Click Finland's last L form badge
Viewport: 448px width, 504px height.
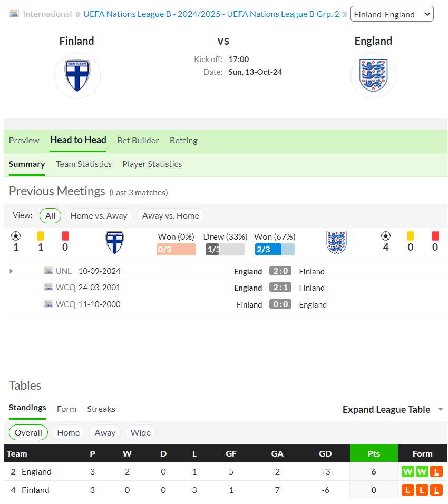click(x=436, y=490)
